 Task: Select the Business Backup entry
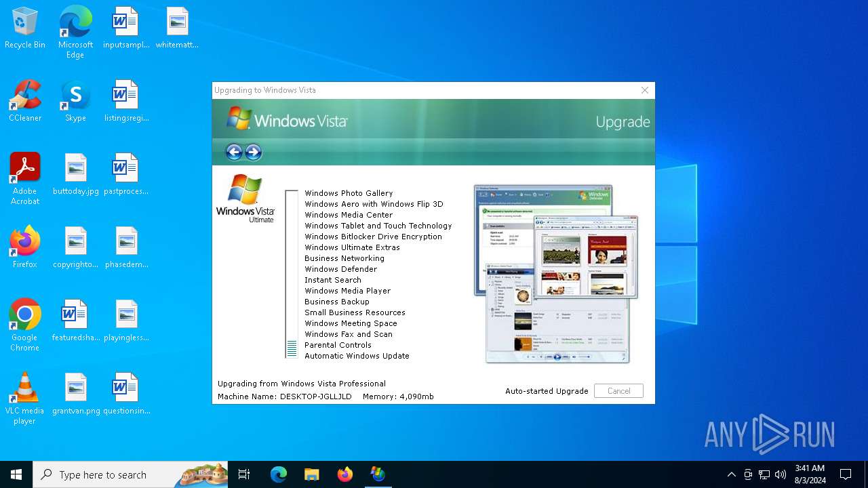pos(337,302)
